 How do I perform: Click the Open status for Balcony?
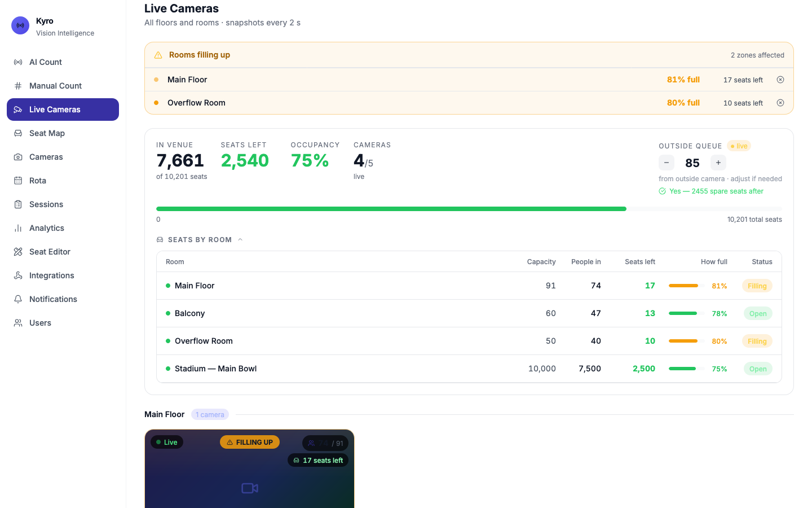tap(758, 314)
